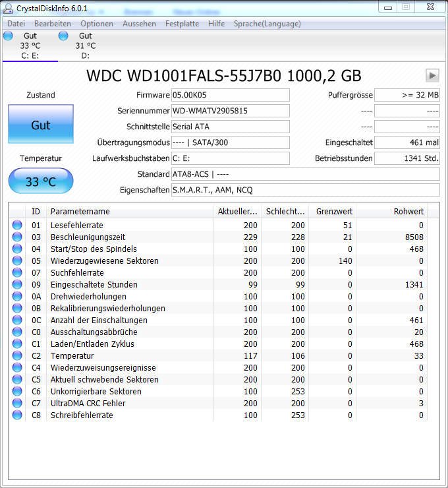
Task: Click the Laufwerksbuchstaben field C: E:
Action: (x=231, y=158)
